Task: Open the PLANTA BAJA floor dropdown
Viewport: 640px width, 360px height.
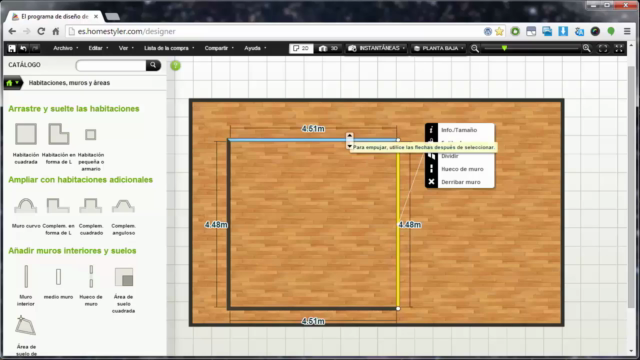Action: (438, 48)
